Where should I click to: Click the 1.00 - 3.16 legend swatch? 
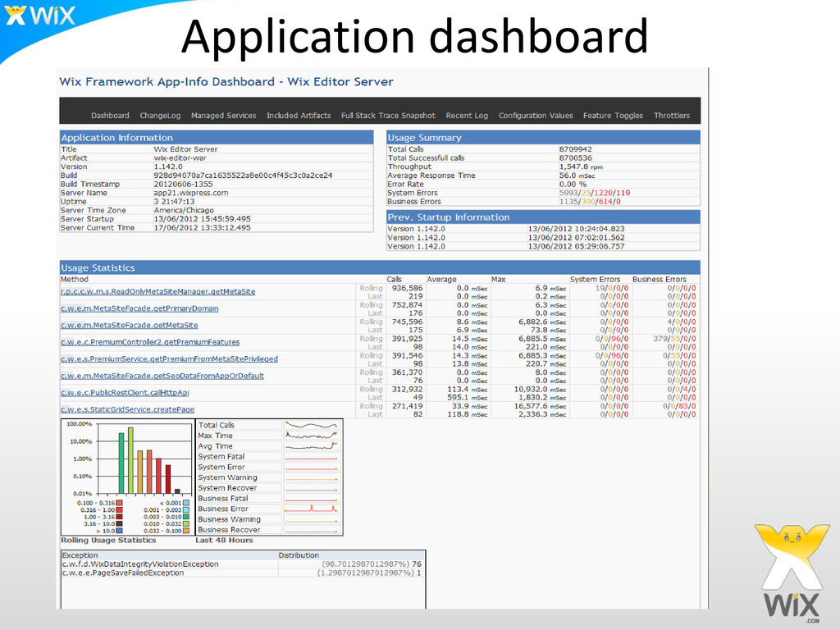click(120, 517)
